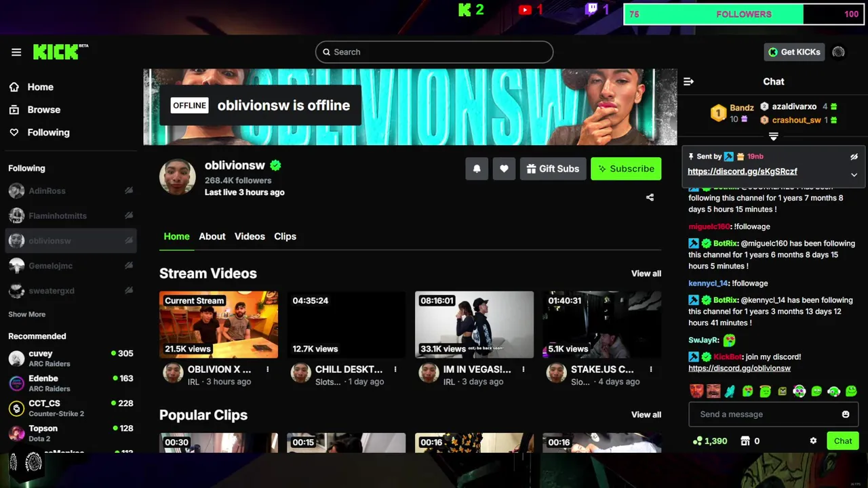Go to Home in sidebar
The height and width of the screenshot is (488, 868).
pyautogui.click(x=41, y=87)
